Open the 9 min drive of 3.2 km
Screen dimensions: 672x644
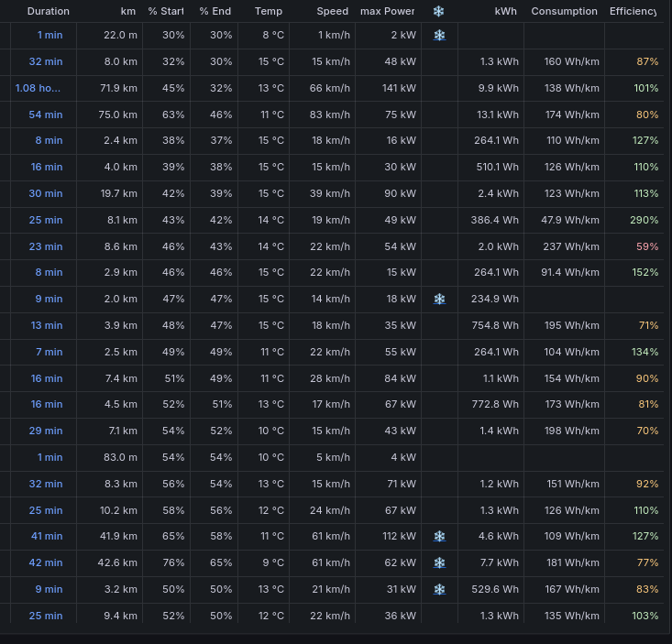[x=49, y=589]
